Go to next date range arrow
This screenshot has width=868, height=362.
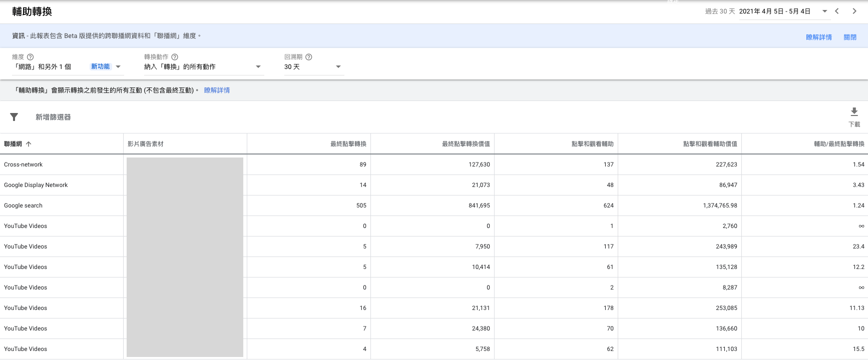tap(854, 11)
